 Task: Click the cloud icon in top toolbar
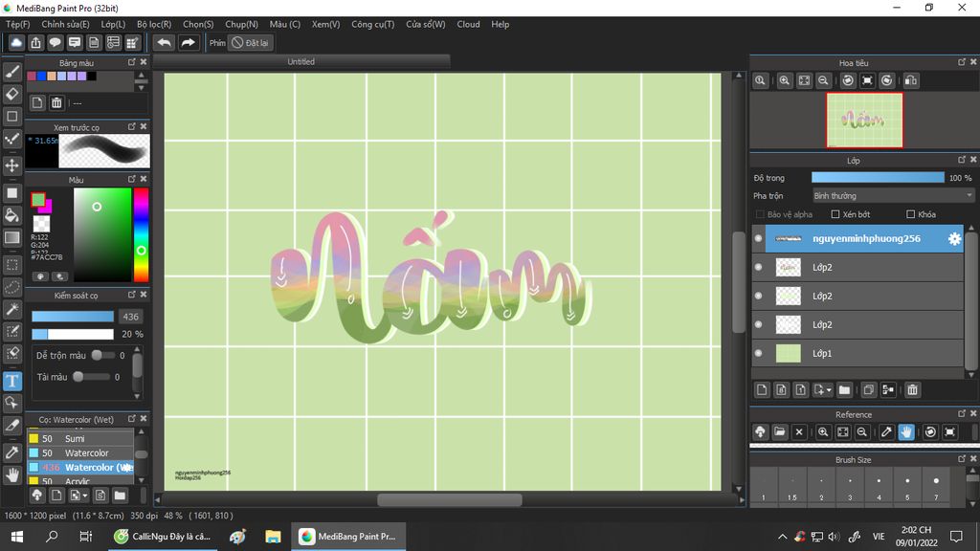[16, 42]
